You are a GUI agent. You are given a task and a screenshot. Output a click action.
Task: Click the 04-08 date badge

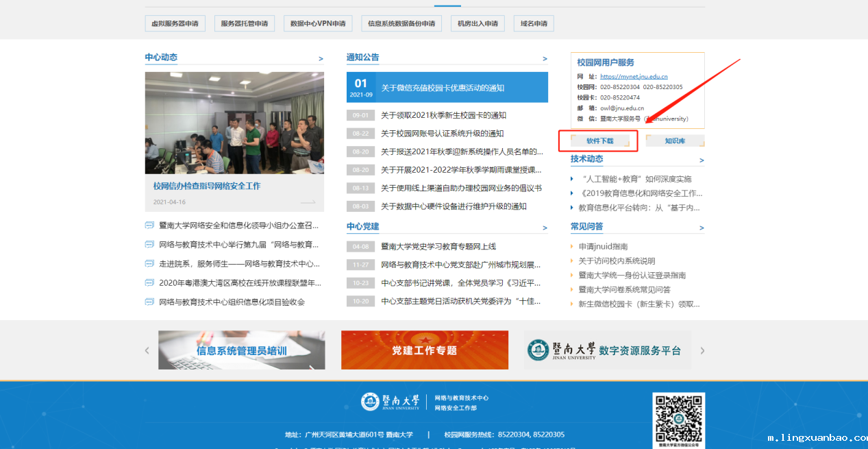(x=360, y=246)
